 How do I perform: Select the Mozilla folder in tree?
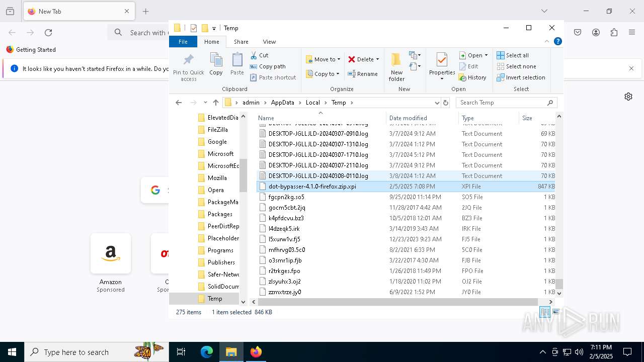pos(217,178)
